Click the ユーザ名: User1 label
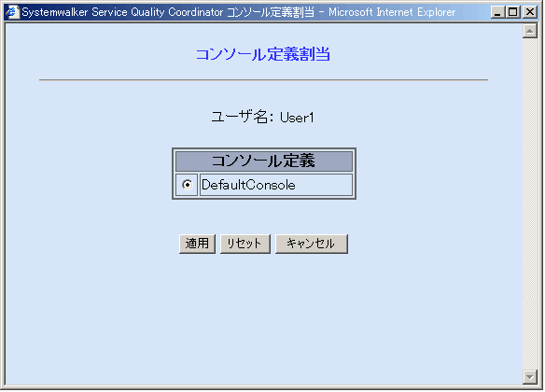Screen dimensions: 545x392 point(263,117)
